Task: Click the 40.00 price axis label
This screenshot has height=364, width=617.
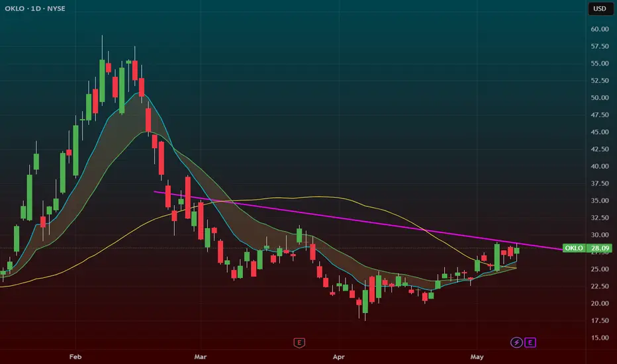Action: point(600,166)
